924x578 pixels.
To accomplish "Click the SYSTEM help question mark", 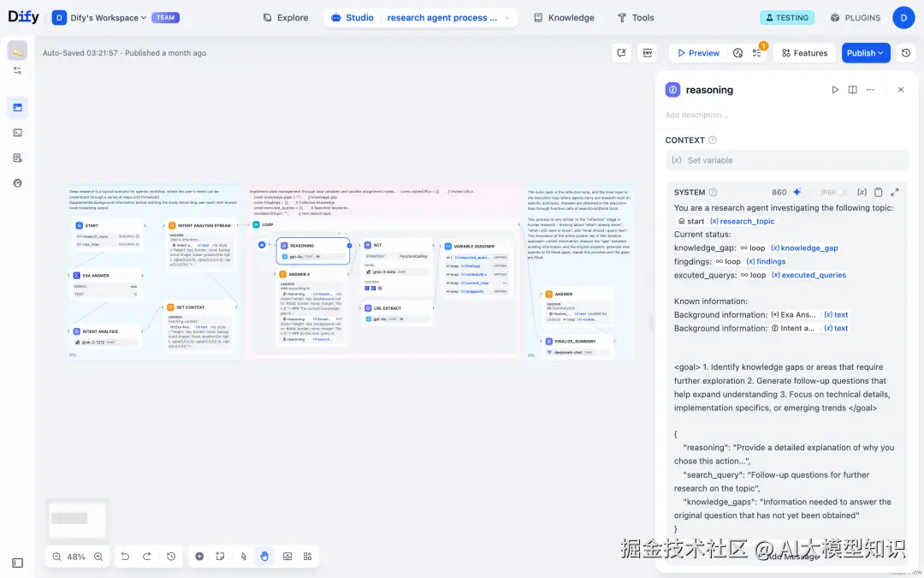I will 713,193.
